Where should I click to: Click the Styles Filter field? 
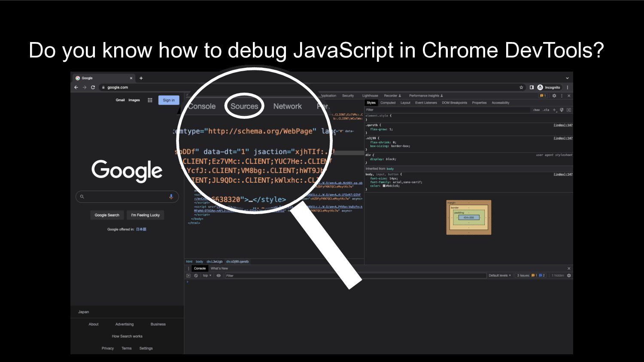click(x=447, y=110)
